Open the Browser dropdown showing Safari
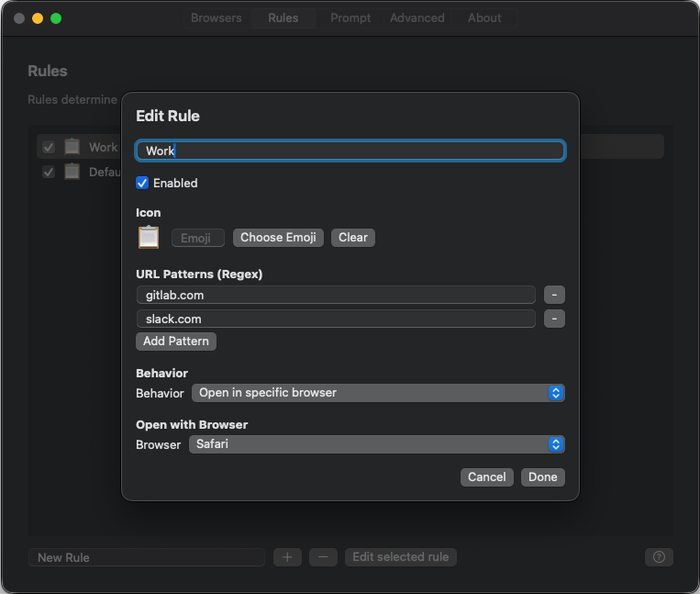The width and height of the screenshot is (700, 594). pos(377,444)
